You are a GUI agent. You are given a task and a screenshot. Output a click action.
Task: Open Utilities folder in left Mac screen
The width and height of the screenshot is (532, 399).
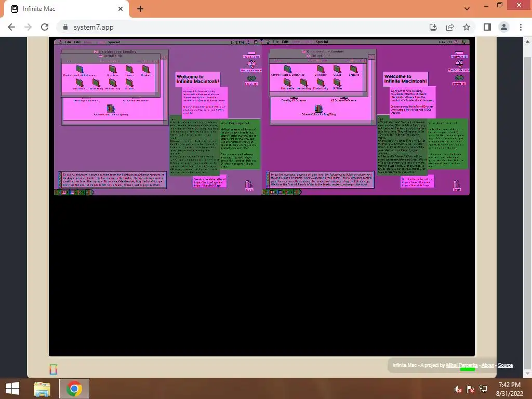[x=129, y=85]
